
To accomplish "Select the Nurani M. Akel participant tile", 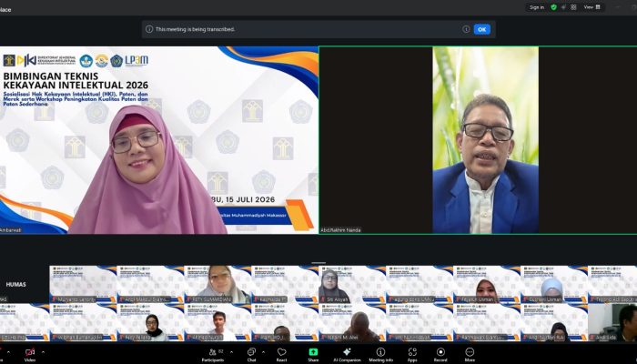I will pyautogui.click(x=352, y=322).
